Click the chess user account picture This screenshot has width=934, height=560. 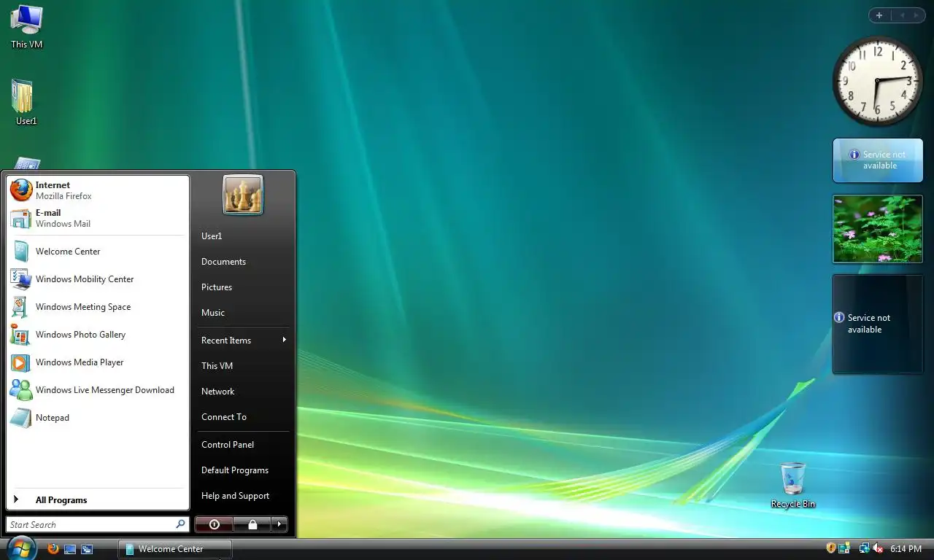point(243,195)
